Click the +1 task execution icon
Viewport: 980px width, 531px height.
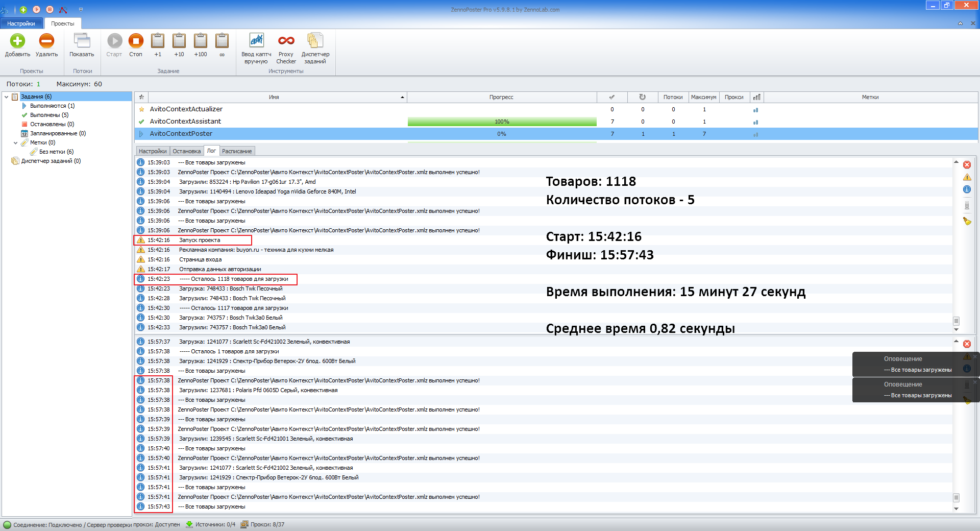[157, 45]
